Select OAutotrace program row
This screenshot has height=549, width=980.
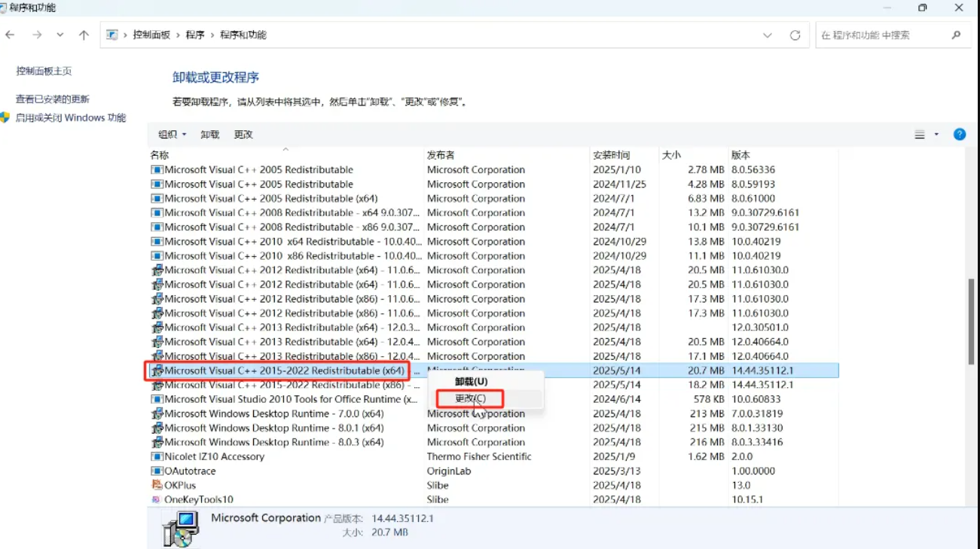pyautogui.click(x=494, y=471)
